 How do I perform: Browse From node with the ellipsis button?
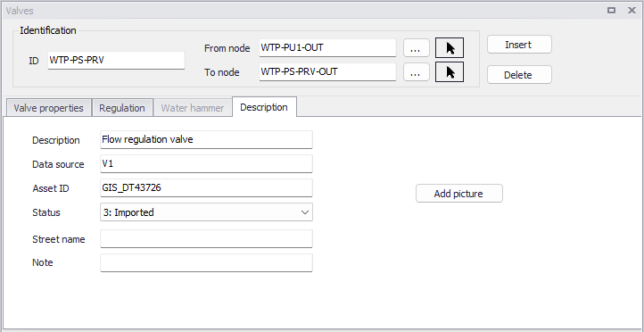pyautogui.click(x=416, y=48)
